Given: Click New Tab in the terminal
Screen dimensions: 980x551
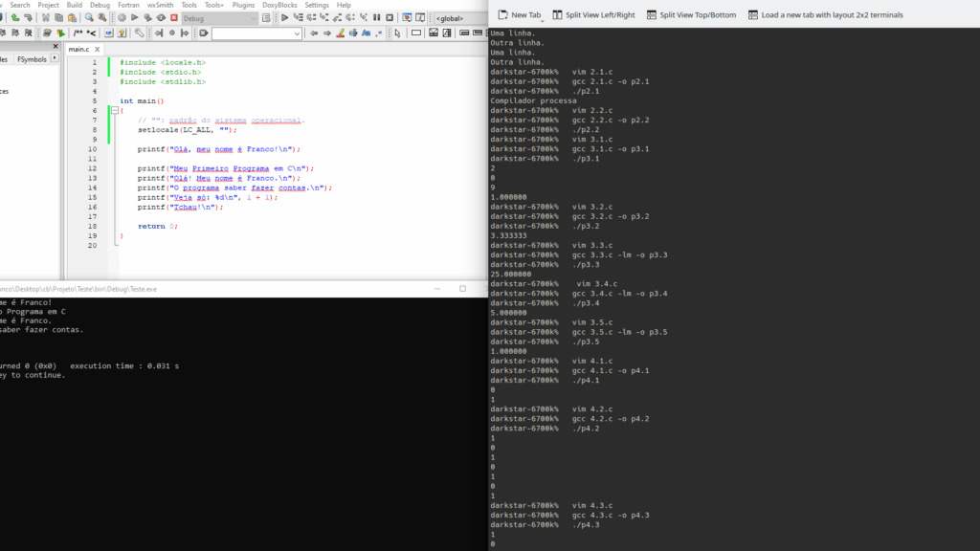Looking at the screenshot, I should tap(520, 14).
